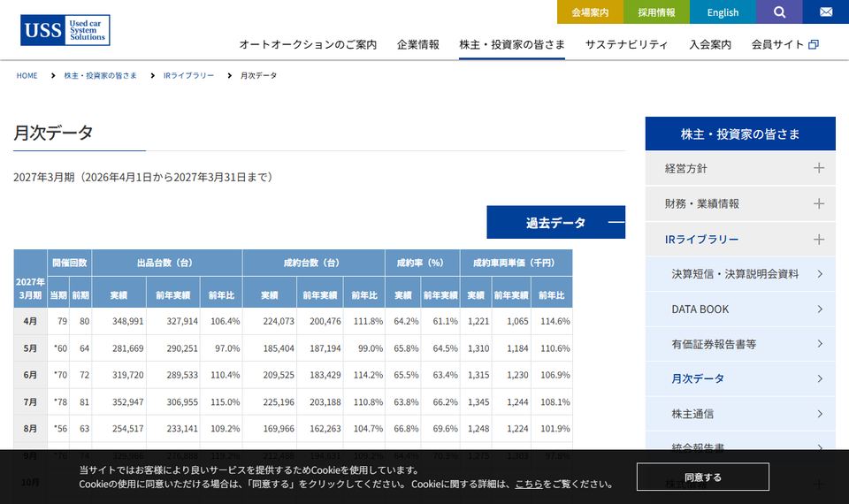Screen dimensions: 849x504
Task: Click the 成約台数（台） column header
Action: (x=314, y=263)
